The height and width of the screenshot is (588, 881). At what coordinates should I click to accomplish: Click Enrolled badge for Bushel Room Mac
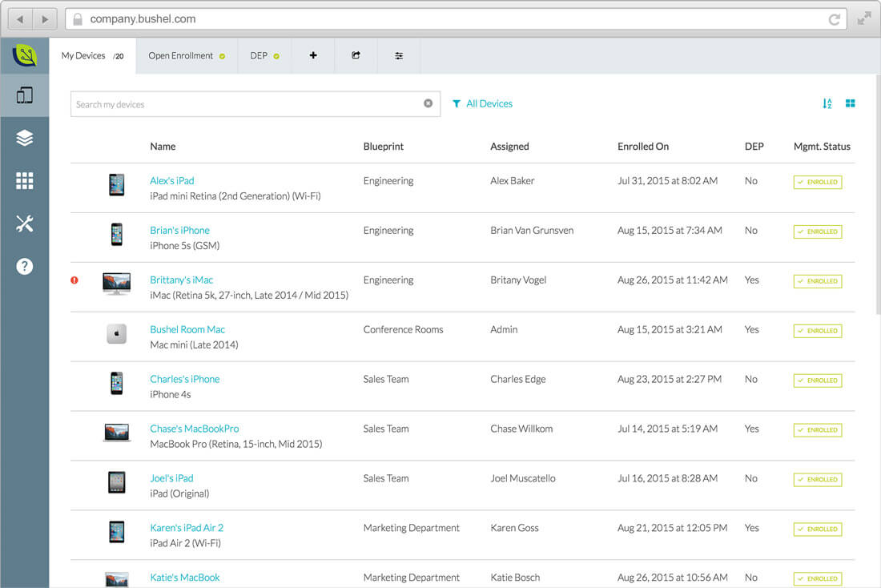pos(818,331)
